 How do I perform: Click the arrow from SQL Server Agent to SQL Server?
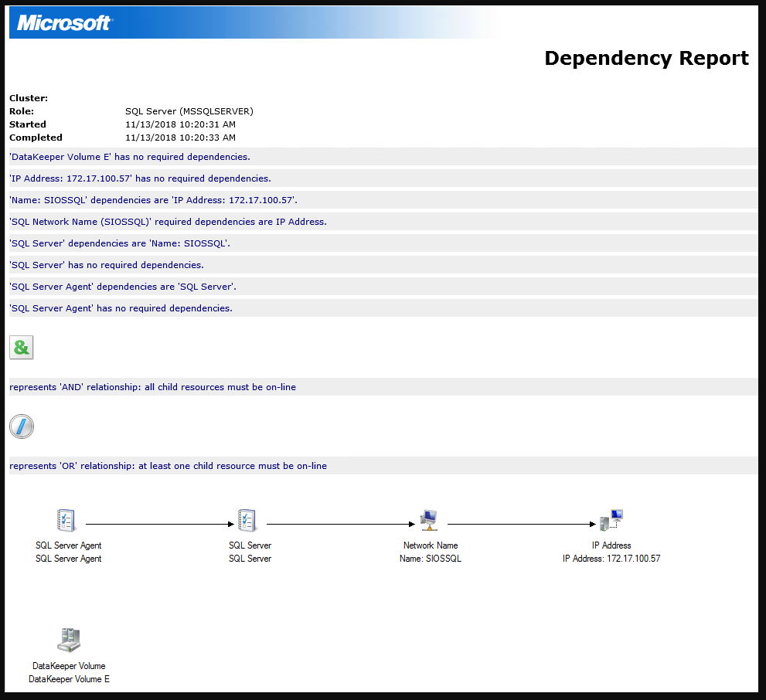click(160, 525)
